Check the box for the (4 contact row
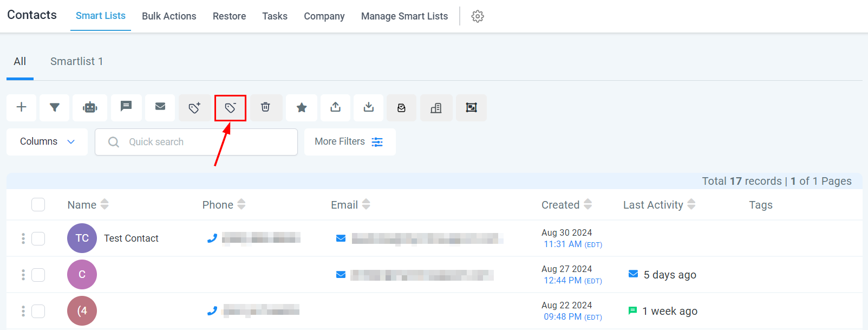 click(x=38, y=311)
